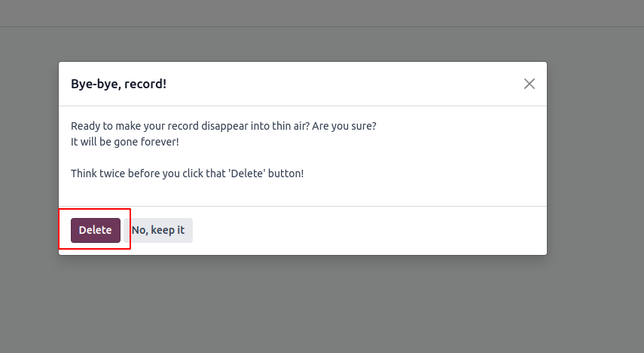
Task: Click the "Bye-bye, record!" dialog title
Action: (118, 84)
